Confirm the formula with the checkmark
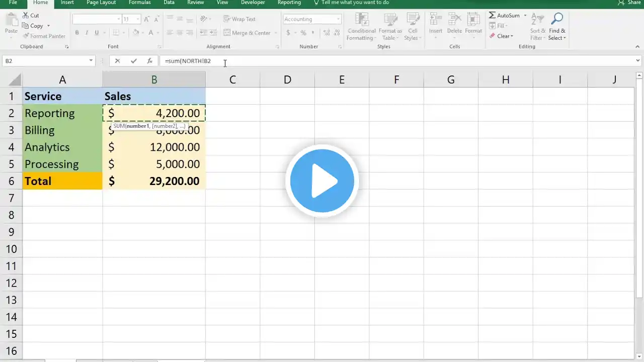644x362 pixels. [133, 61]
